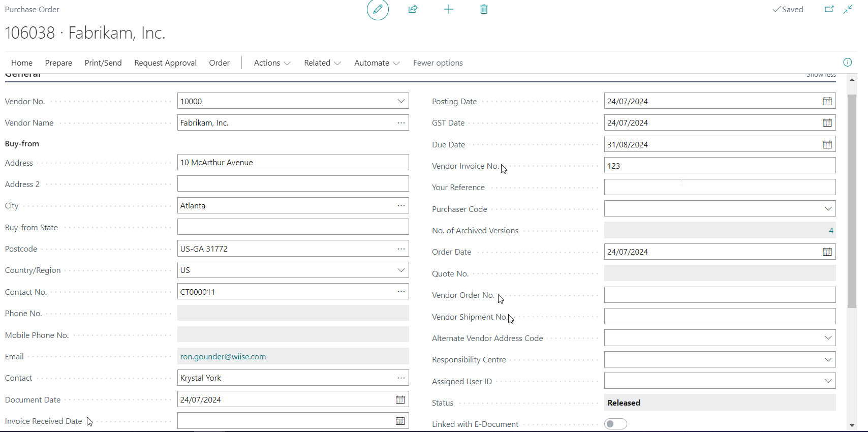Click Your Reference input field
This screenshot has width=868, height=432.
click(x=720, y=187)
